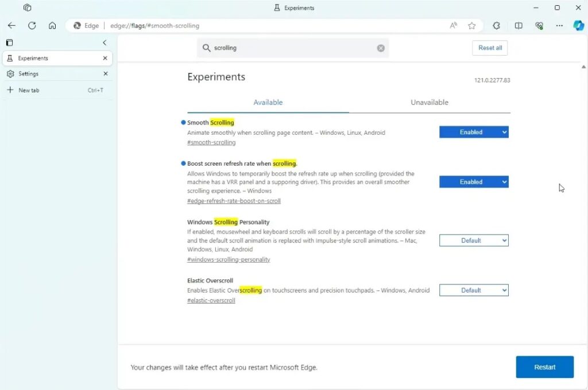Open the Extensions puzzle icon
This screenshot has width=588, height=390.
click(x=497, y=26)
